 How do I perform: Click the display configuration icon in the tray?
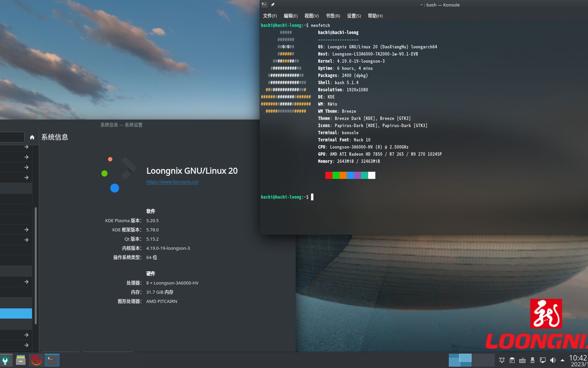coord(542,360)
